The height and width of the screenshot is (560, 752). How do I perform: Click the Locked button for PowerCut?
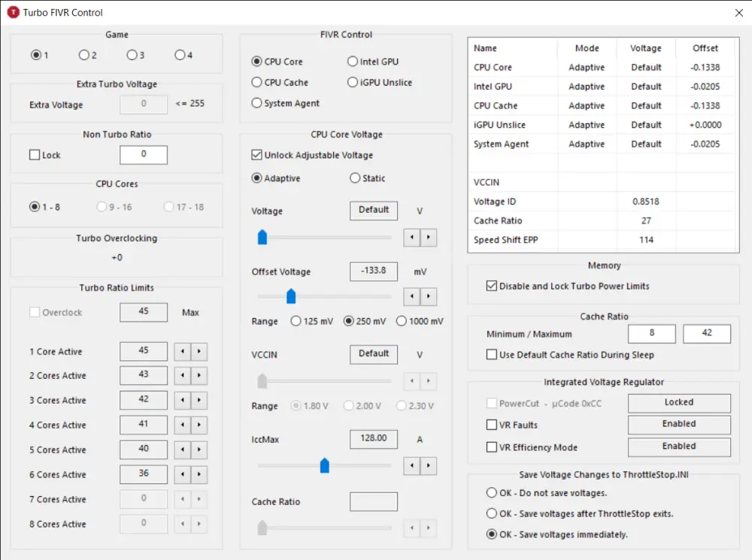tap(679, 403)
